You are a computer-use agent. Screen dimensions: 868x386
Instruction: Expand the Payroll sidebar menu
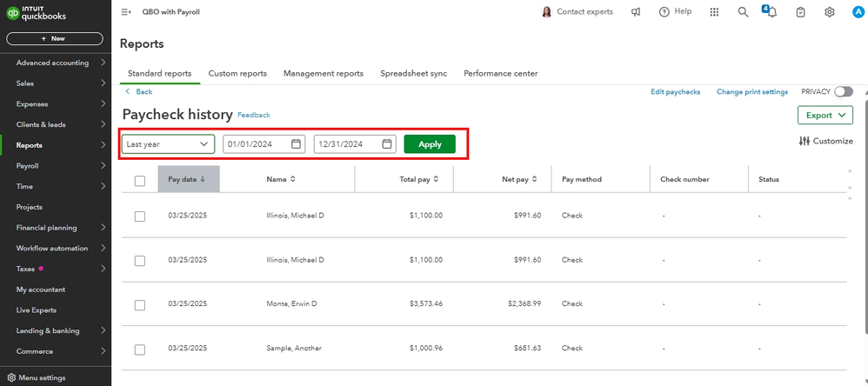click(57, 165)
